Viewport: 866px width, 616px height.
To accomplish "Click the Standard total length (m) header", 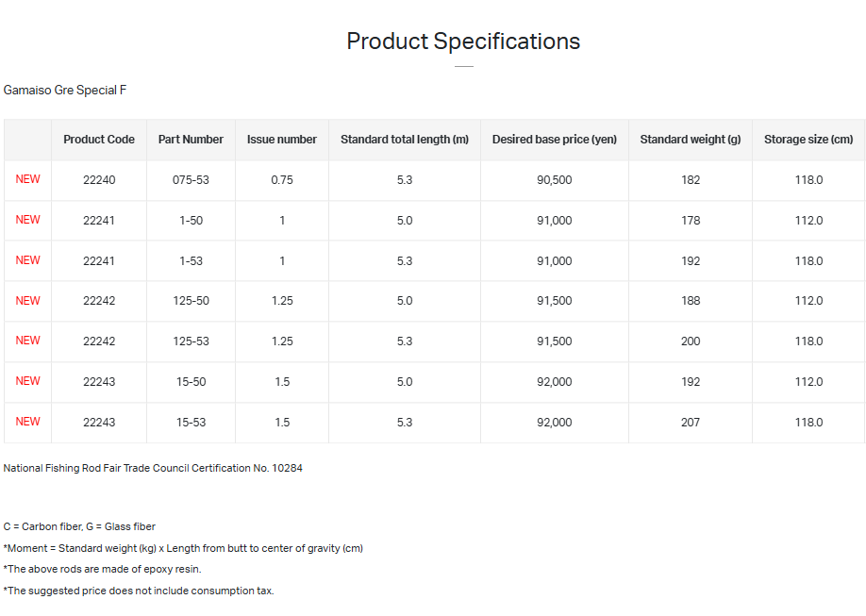I will click(405, 140).
